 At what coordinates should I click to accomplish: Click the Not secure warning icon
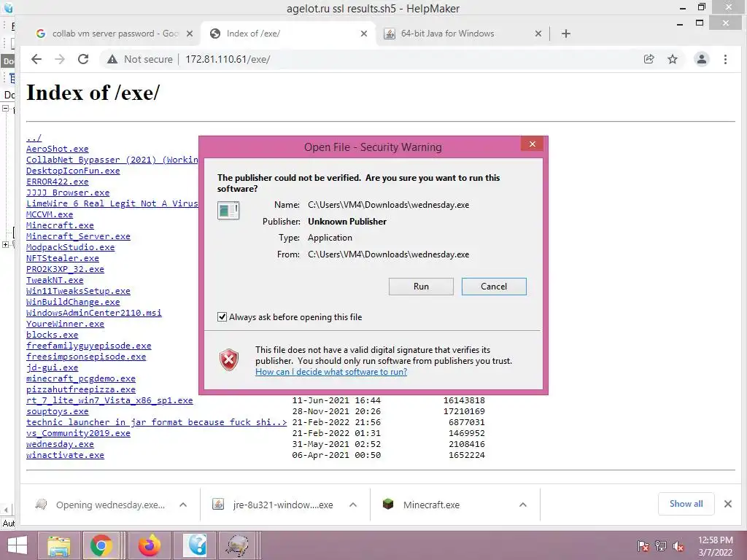click(112, 59)
